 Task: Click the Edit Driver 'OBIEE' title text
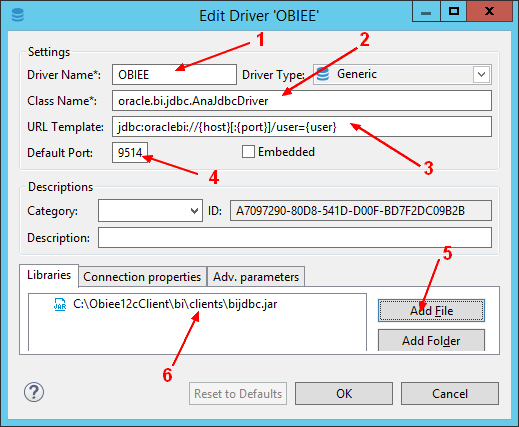(x=259, y=16)
